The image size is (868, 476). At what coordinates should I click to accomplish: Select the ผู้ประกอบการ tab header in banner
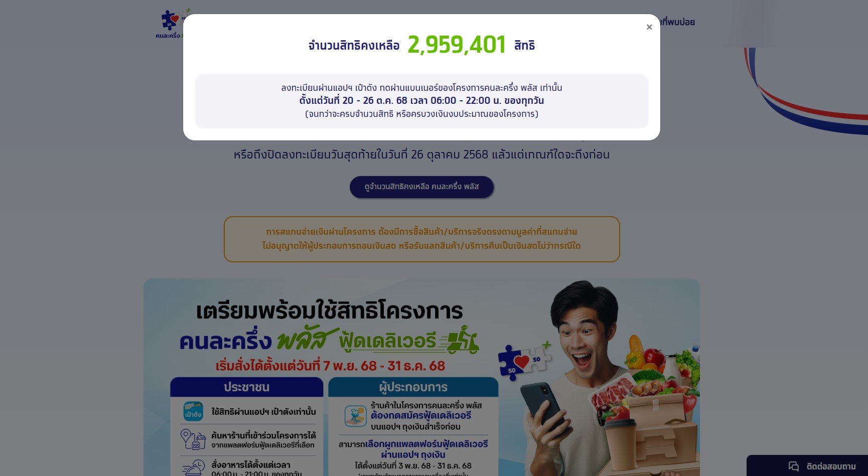413,387
